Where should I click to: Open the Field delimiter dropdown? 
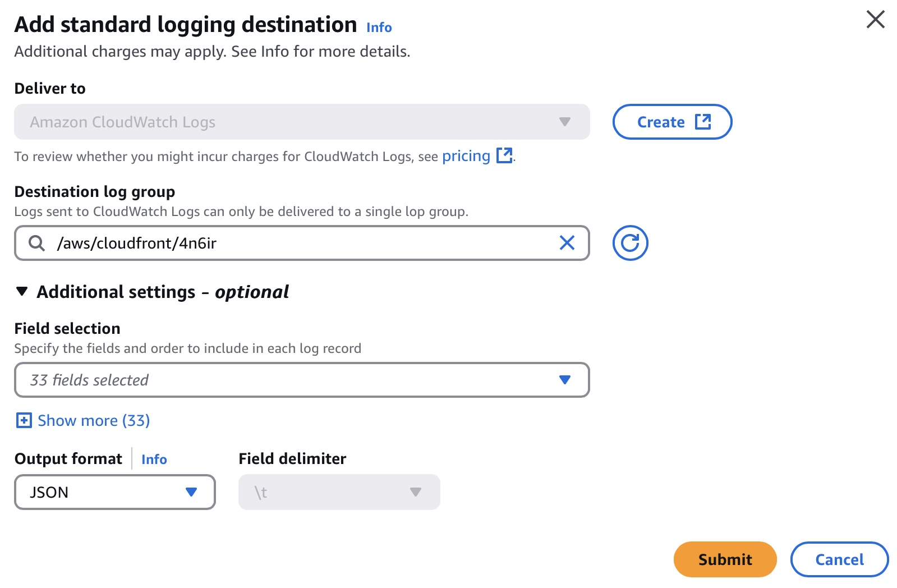click(x=339, y=492)
